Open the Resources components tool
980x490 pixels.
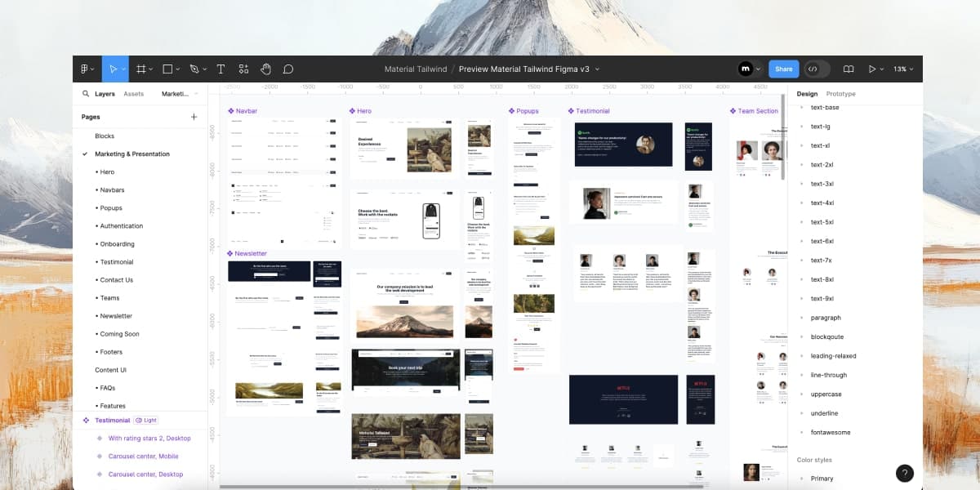coord(243,69)
